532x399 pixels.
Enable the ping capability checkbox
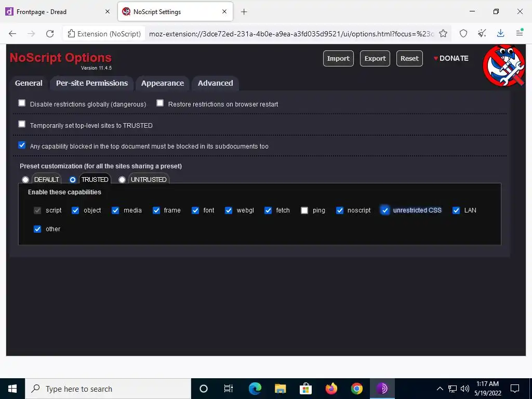[304, 211]
